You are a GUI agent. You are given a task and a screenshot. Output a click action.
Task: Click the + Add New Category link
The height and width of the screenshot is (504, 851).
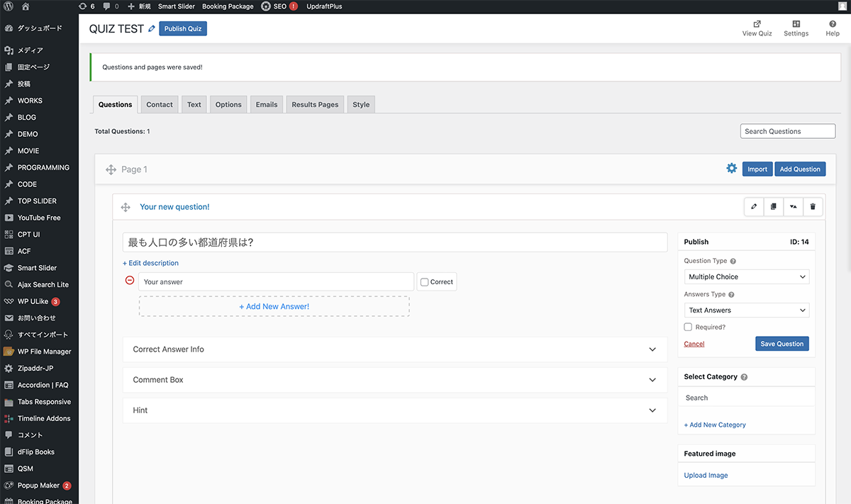(x=715, y=425)
